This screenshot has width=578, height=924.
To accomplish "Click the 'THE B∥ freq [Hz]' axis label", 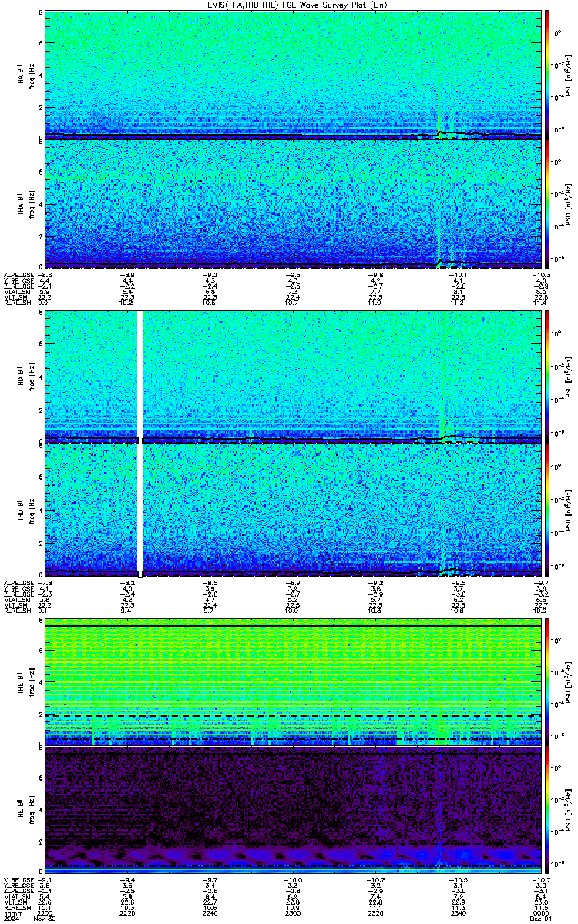I will (x=27, y=811).
